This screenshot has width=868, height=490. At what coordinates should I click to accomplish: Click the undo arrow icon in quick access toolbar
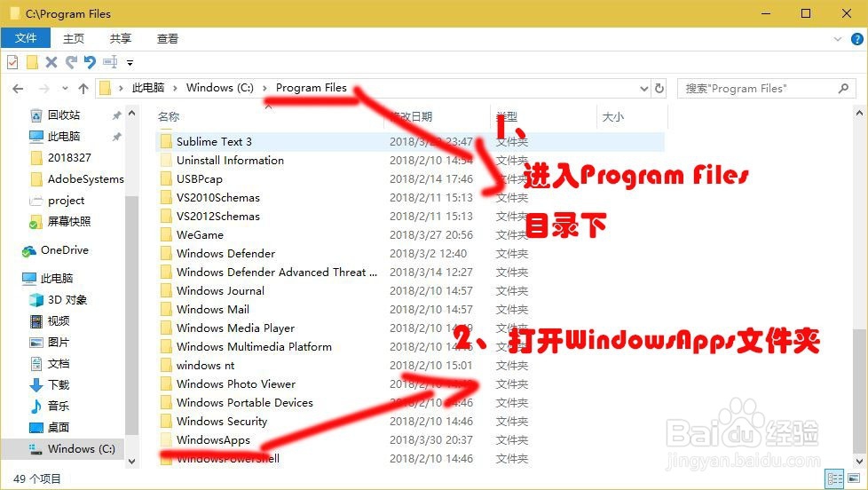pyautogui.click(x=90, y=62)
